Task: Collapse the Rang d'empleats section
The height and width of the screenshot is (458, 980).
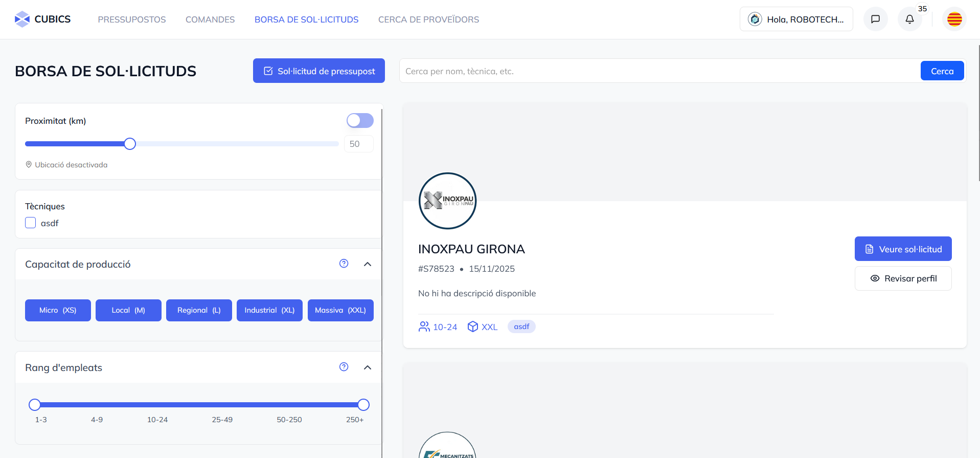Action: pyautogui.click(x=367, y=367)
